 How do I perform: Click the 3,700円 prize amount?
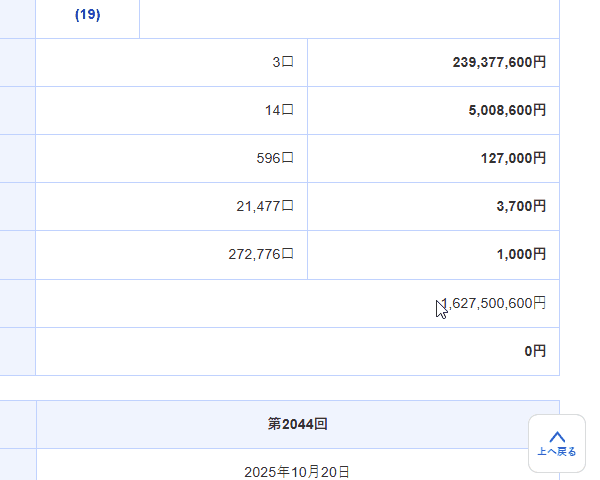click(521, 206)
